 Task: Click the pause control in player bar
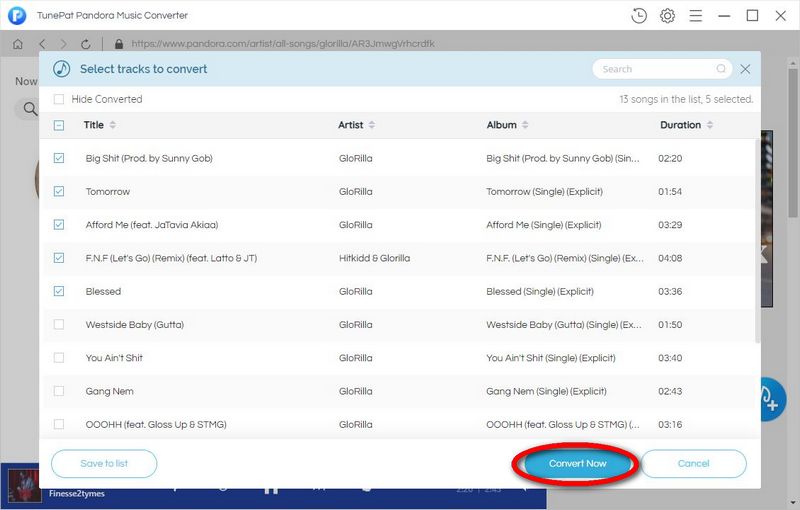pyautogui.click(x=271, y=490)
